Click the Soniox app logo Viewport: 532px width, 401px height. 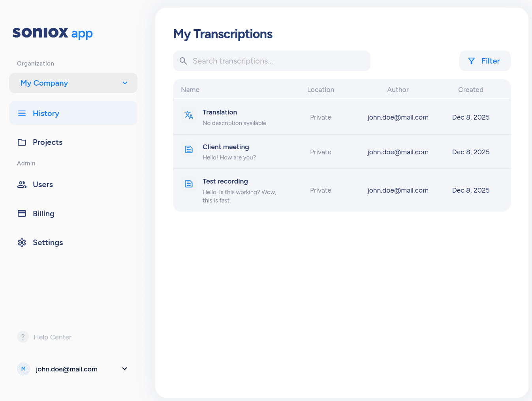click(x=53, y=33)
